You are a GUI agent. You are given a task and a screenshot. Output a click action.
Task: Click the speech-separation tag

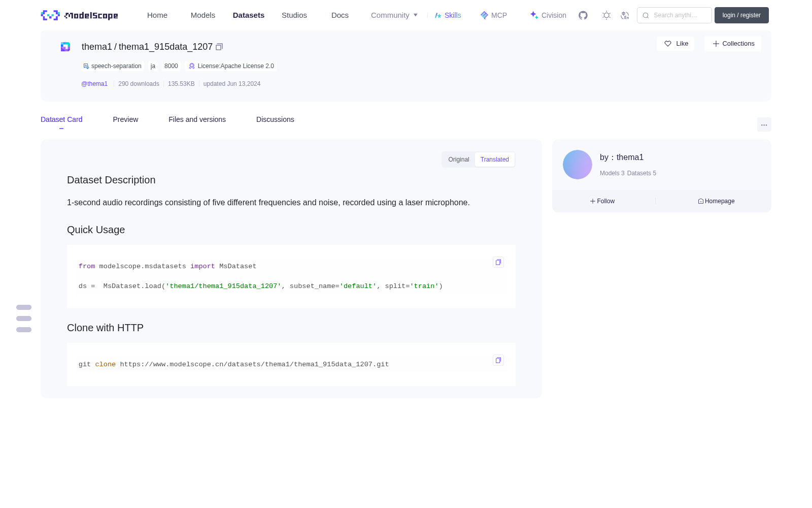pyautogui.click(x=113, y=66)
